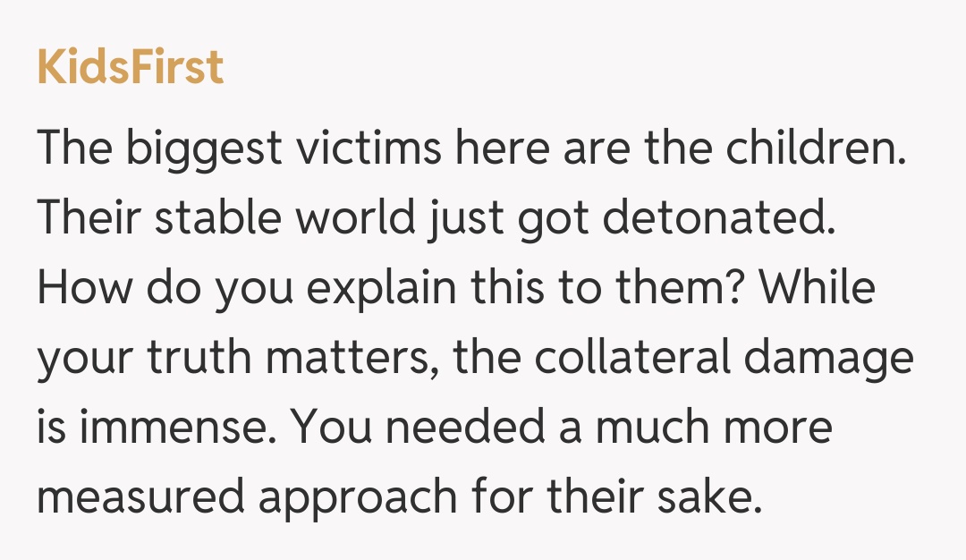Open the KidsFirst user profile link
Screen dimensions: 966x560
tap(130, 68)
